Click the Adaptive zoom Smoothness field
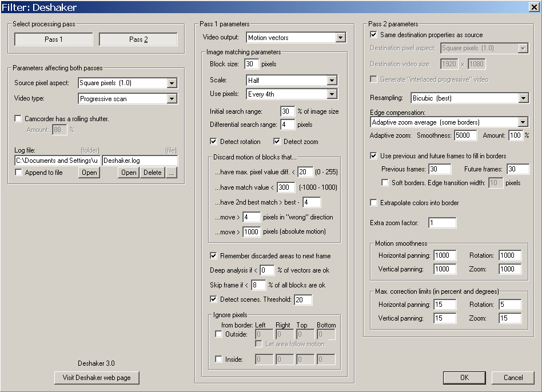The width and height of the screenshot is (542, 392). (x=465, y=135)
